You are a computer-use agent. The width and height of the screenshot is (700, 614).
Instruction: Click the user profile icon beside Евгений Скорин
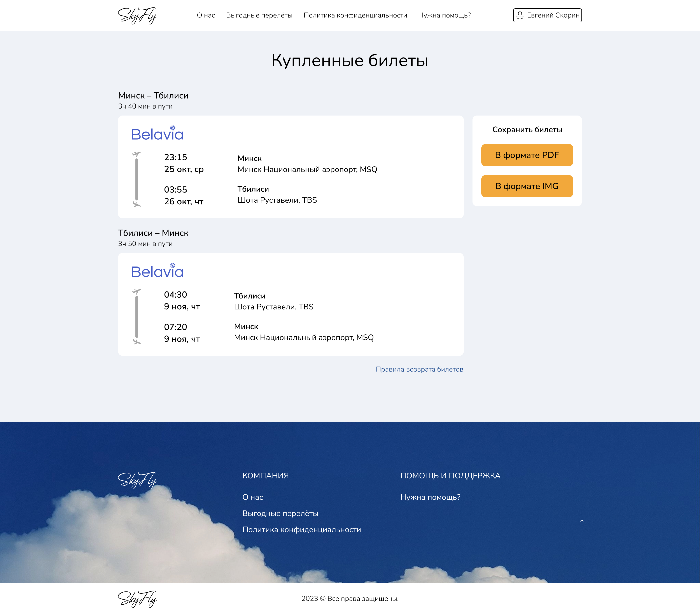coord(520,15)
